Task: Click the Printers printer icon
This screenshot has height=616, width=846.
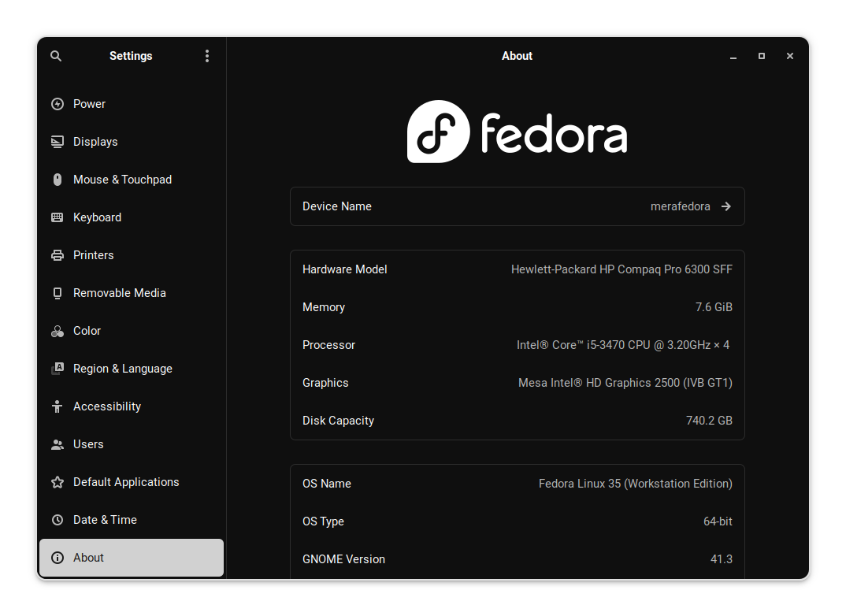Action: 58,255
